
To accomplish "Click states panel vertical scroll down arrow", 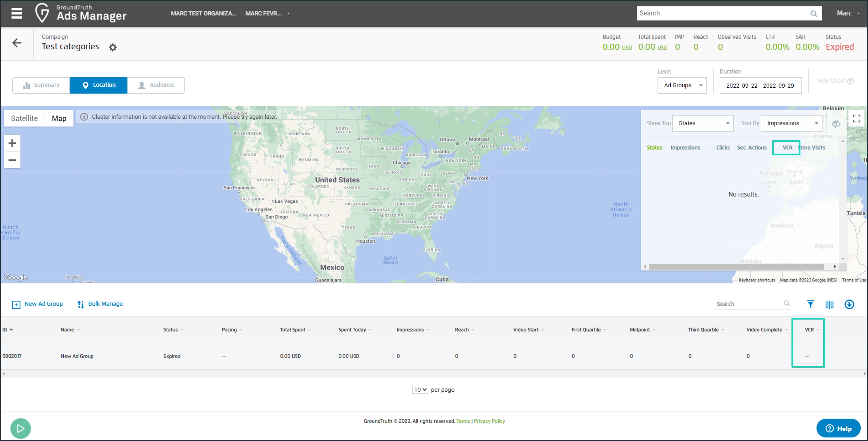I will click(x=842, y=259).
